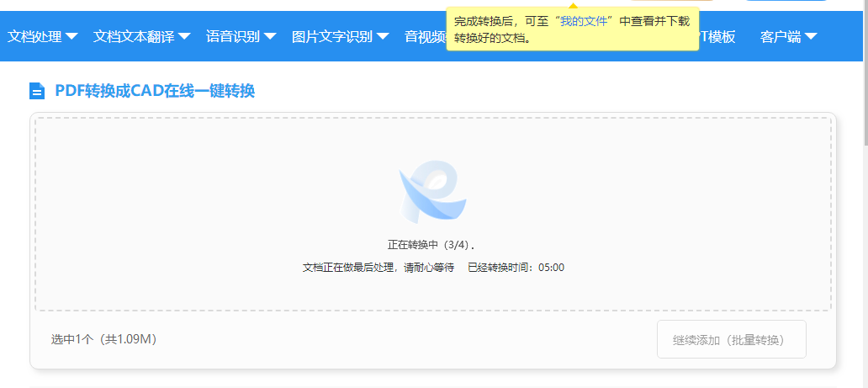Click the 文档正在做最后处理，请耐心等待 message

pos(378,268)
